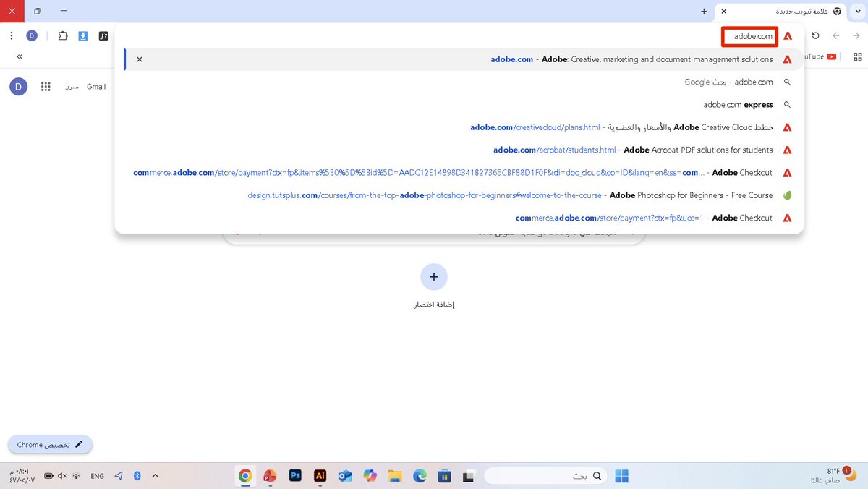Screen dimensions: 868x489
Task: Open Chrome from the taskbar
Action: [245, 475]
